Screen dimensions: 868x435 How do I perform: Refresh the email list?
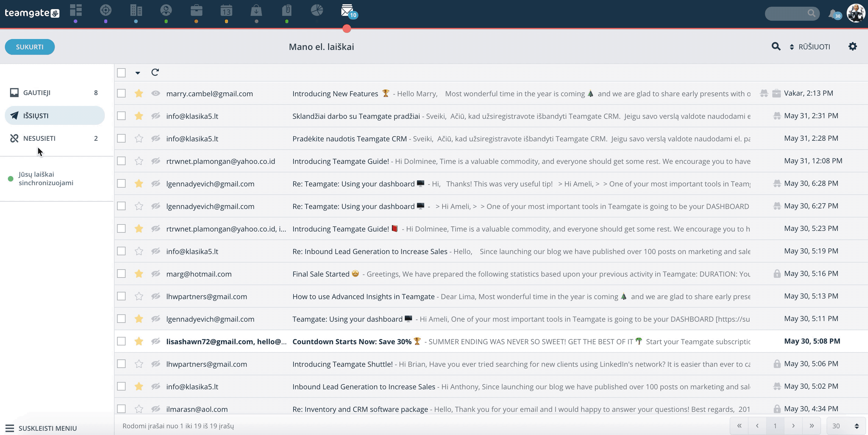(x=155, y=72)
